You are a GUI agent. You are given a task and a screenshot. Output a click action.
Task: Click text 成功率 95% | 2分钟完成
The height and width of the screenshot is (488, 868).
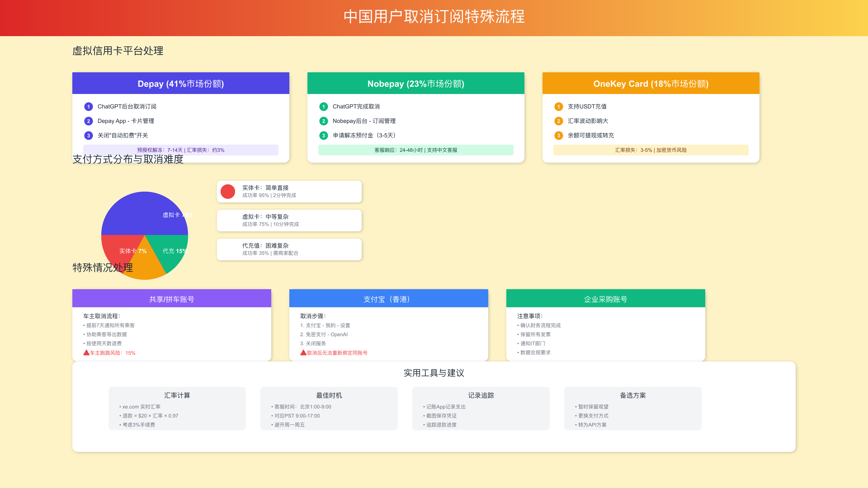coord(269,195)
